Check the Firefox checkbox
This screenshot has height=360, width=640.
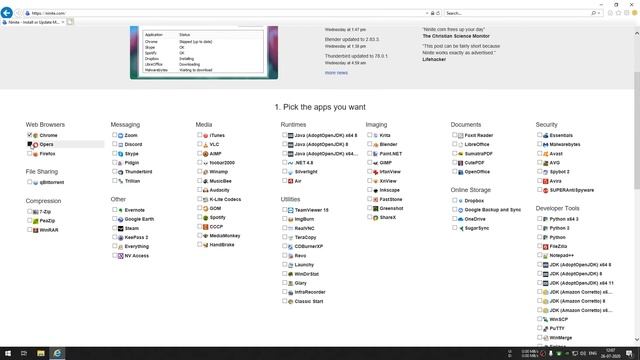pyautogui.click(x=29, y=153)
